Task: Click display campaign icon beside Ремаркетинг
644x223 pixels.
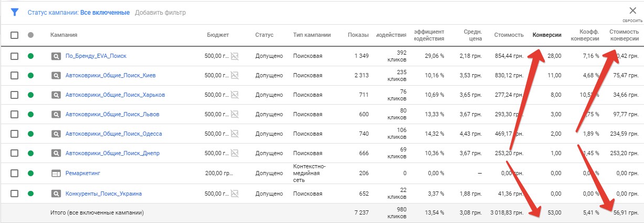Action: [x=56, y=173]
